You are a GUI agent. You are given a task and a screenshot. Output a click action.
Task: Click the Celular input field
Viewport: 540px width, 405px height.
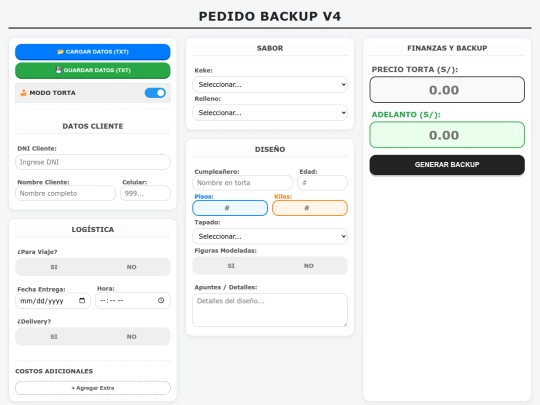click(x=145, y=193)
